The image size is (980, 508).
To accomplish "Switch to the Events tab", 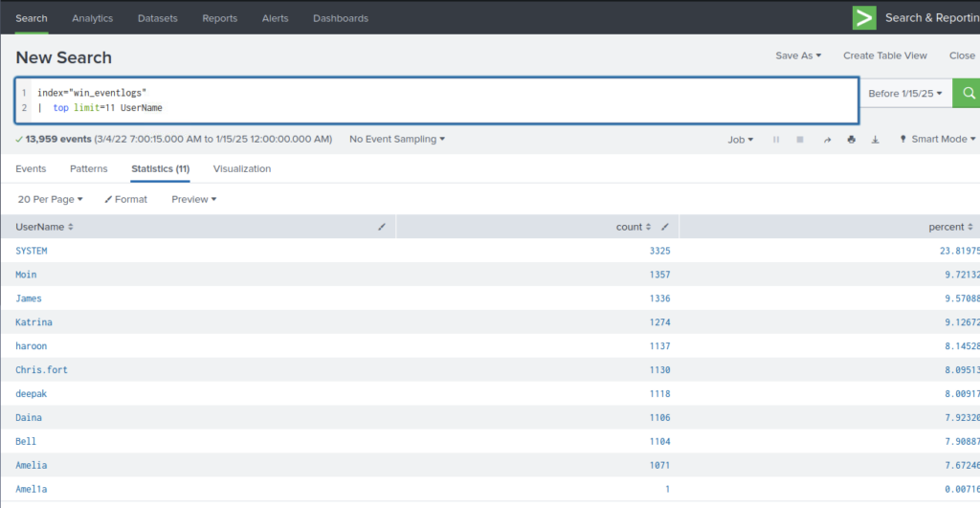I will (31, 168).
